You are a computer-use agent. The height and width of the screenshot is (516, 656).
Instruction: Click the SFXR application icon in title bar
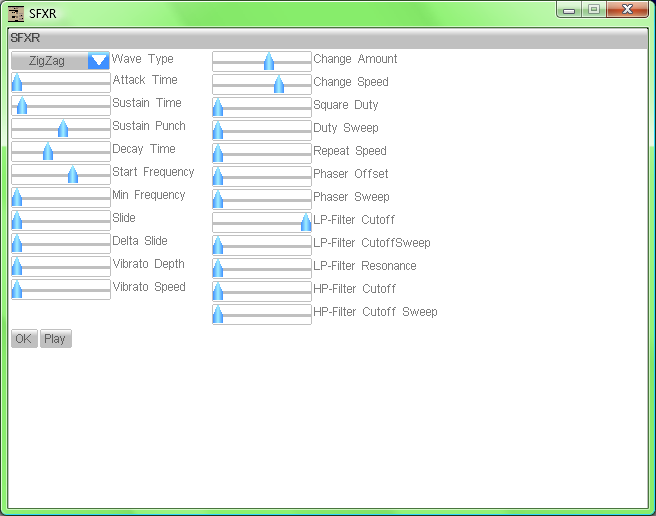pyautogui.click(x=16, y=14)
